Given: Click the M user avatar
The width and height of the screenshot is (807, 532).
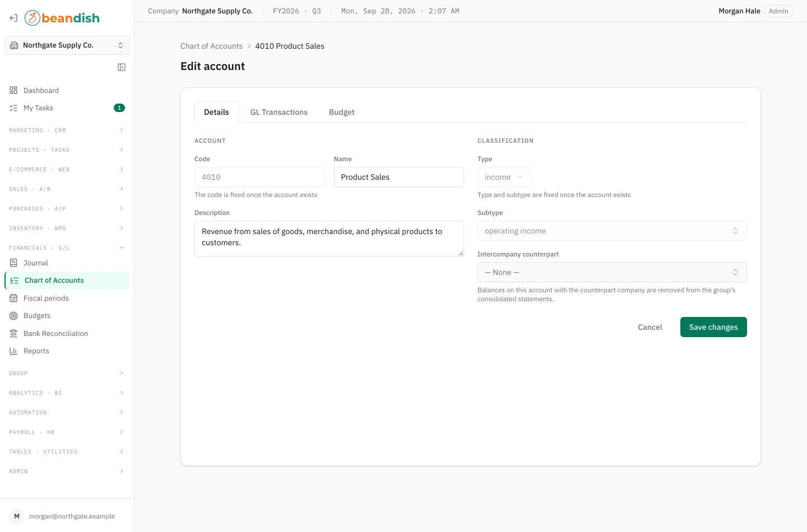Looking at the screenshot, I should (17, 516).
